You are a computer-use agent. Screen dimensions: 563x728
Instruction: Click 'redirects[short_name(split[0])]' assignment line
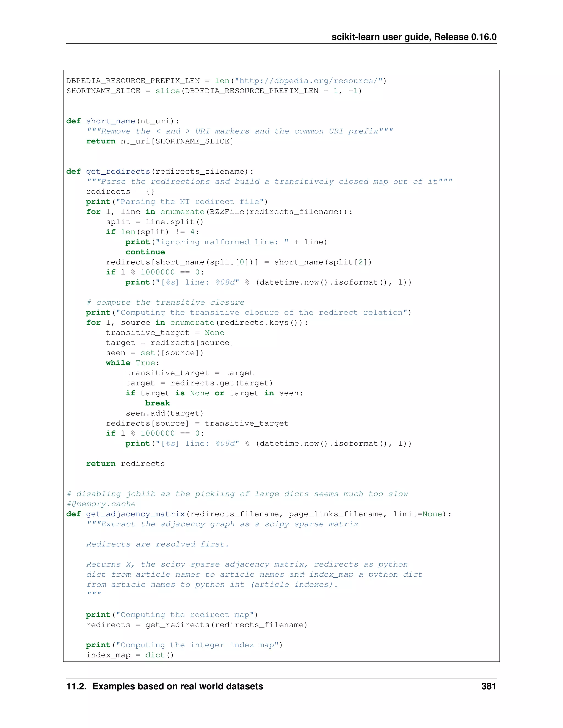(x=239, y=262)
